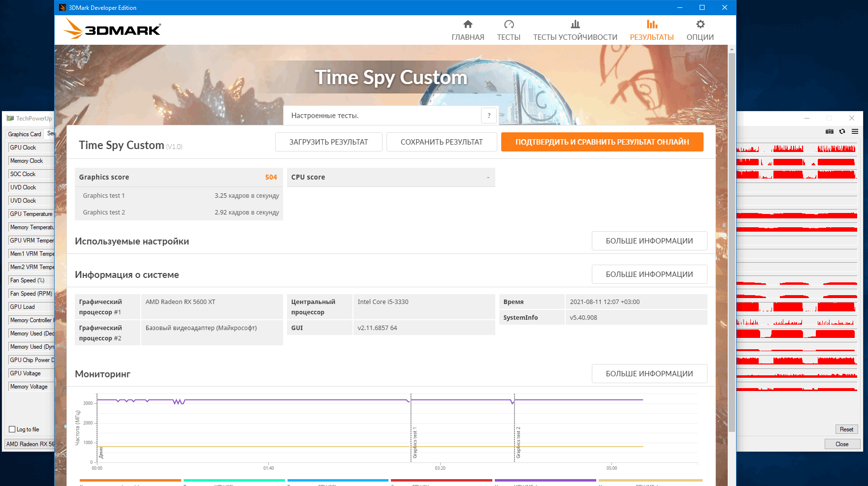Open GPU Clock sensor dropdown in GPU-Z

coord(31,148)
